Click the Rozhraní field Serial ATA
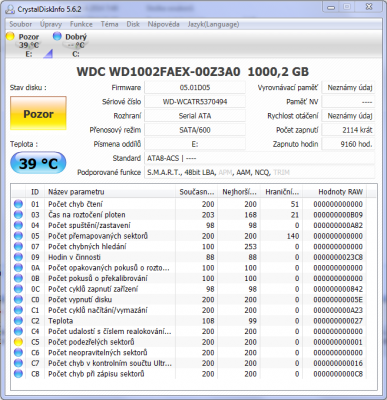 [195, 116]
